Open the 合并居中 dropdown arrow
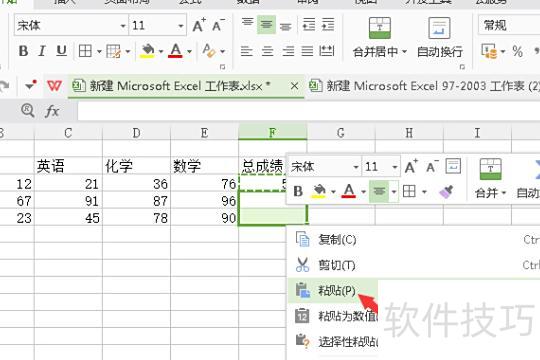Viewport: 540px width, 360px height. (405, 52)
